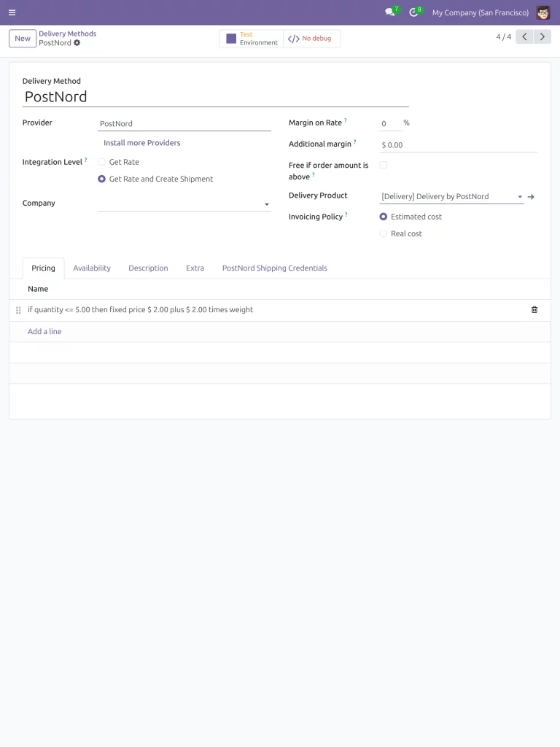Go to the next record arrow
The width and height of the screenshot is (560, 747).
pyautogui.click(x=542, y=36)
